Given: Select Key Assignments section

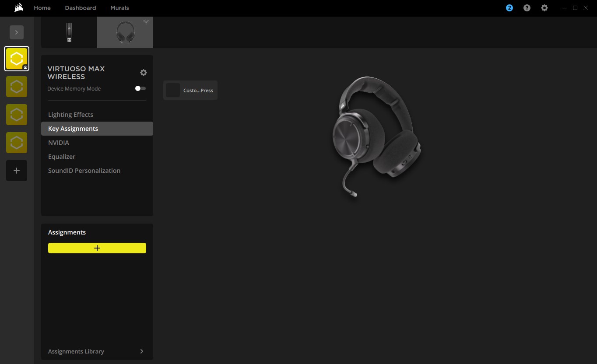Looking at the screenshot, I should pos(97,129).
